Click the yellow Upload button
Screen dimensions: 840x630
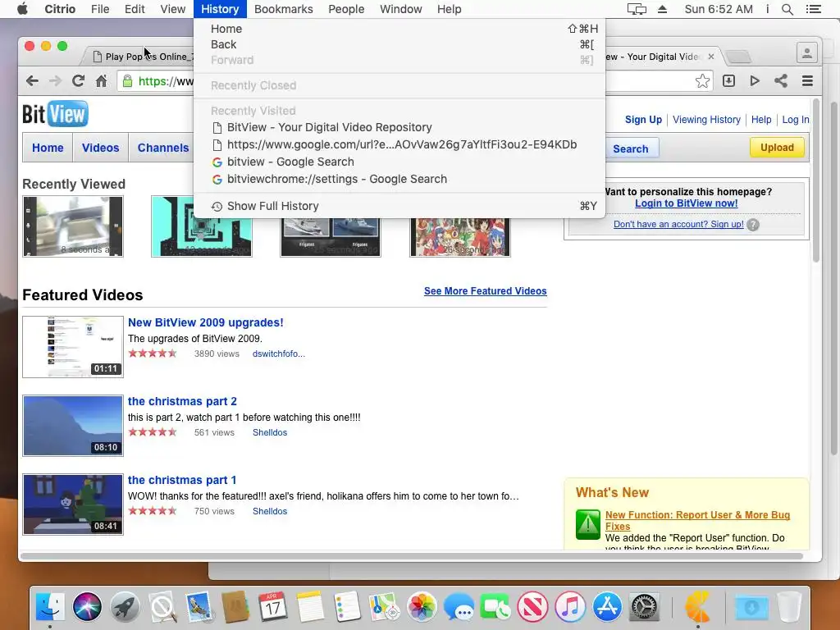[777, 148]
